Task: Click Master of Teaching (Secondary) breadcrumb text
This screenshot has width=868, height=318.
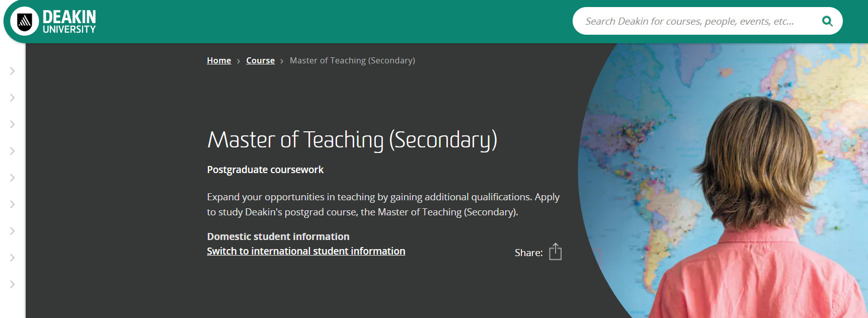Action: pos(352,60)
